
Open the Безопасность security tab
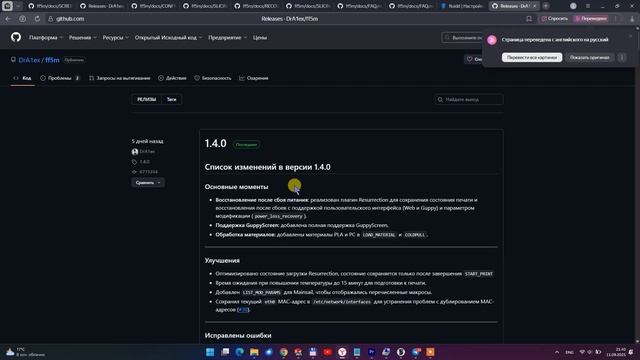pos(213,78)
